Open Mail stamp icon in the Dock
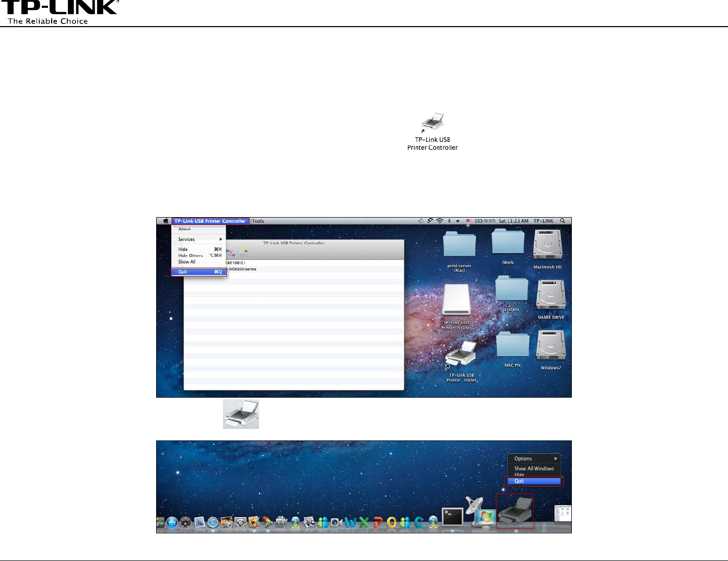This screenshot has width=728, height=561. (x=199, y=522)
